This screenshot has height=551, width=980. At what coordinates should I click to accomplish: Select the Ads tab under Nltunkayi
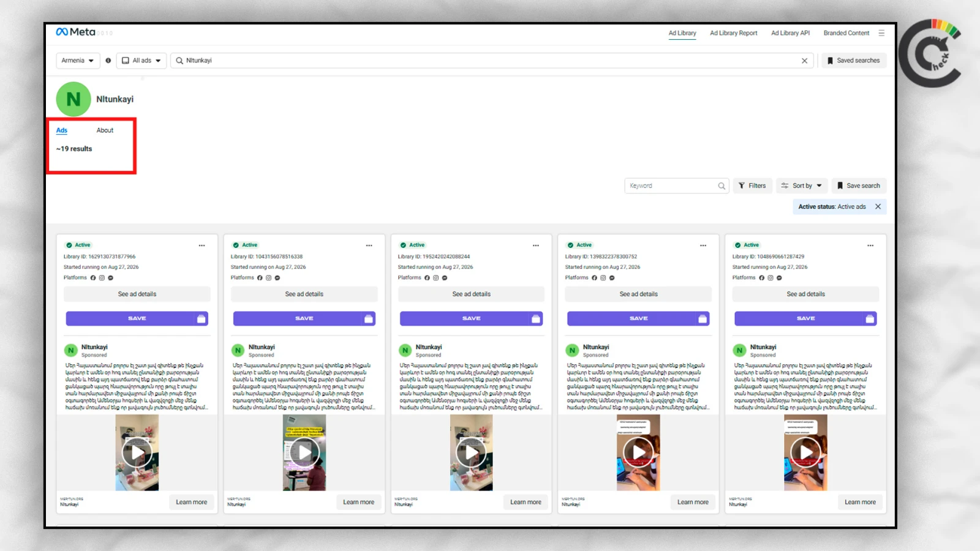(62, 130)
